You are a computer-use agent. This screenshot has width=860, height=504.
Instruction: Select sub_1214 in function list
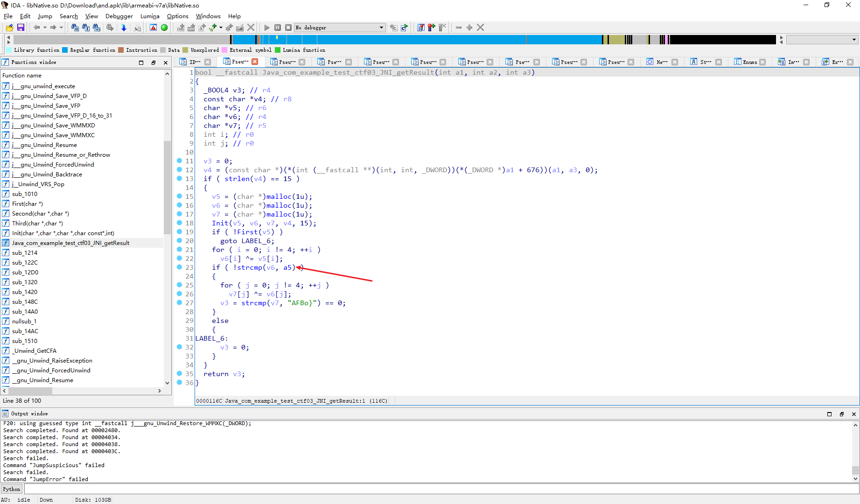click(x=25, y=252)
